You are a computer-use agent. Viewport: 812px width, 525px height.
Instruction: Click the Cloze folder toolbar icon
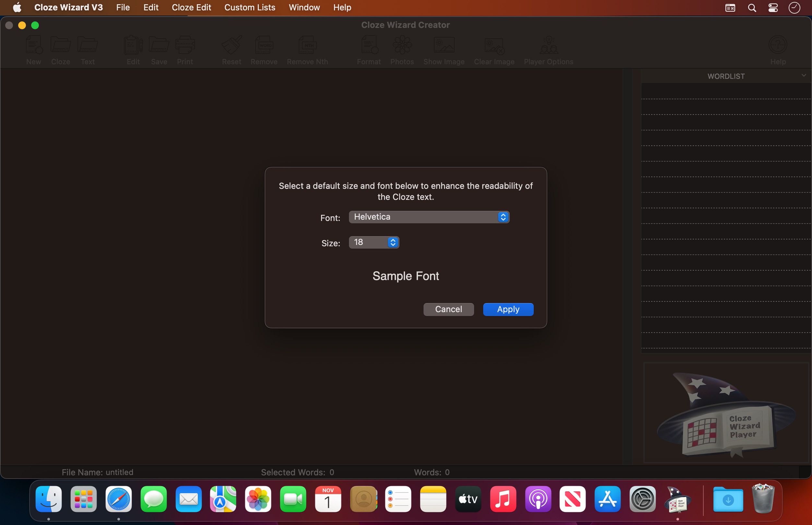[61, 45]
